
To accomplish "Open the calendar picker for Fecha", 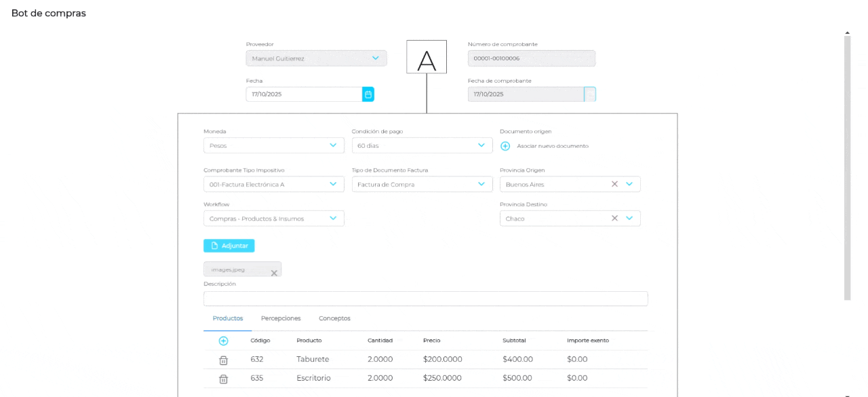I will (368, 94).
